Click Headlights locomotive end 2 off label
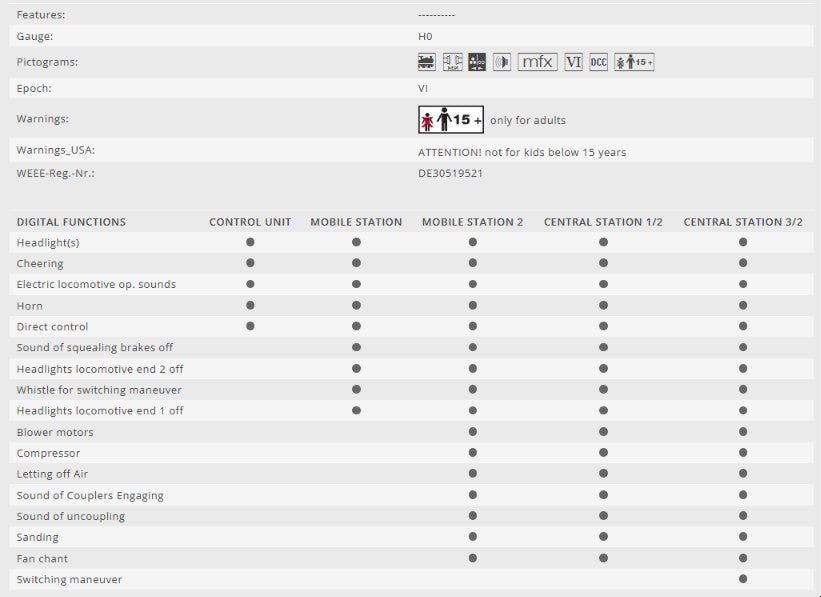Viewport: 821px width, 597px height. 100,369
